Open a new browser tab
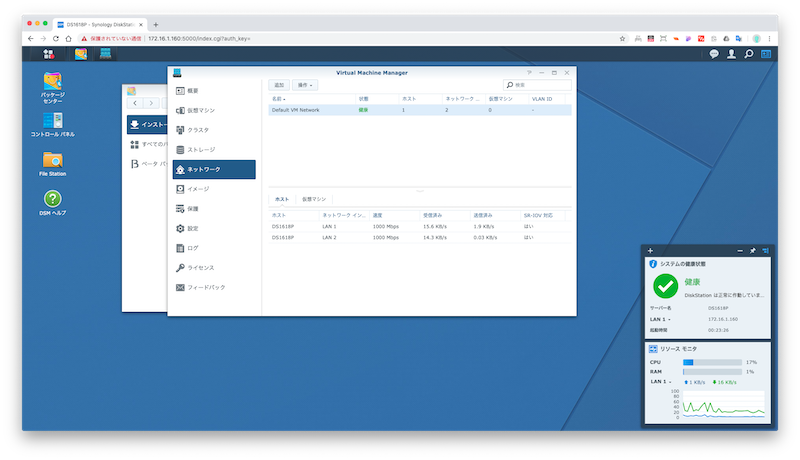800x460 pixels. [156, 24]
